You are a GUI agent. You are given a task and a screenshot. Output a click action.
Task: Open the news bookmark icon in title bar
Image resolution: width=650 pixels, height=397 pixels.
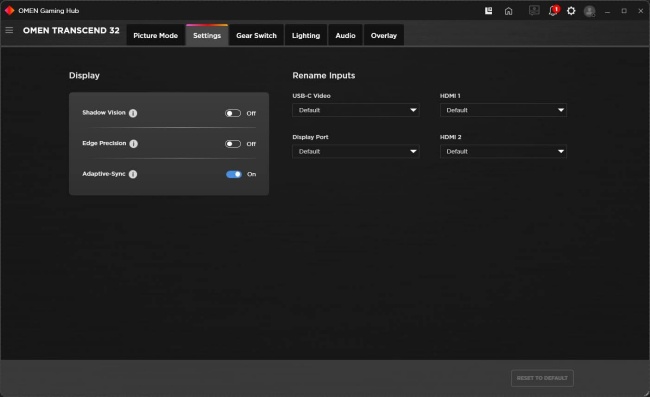point(489,11)
